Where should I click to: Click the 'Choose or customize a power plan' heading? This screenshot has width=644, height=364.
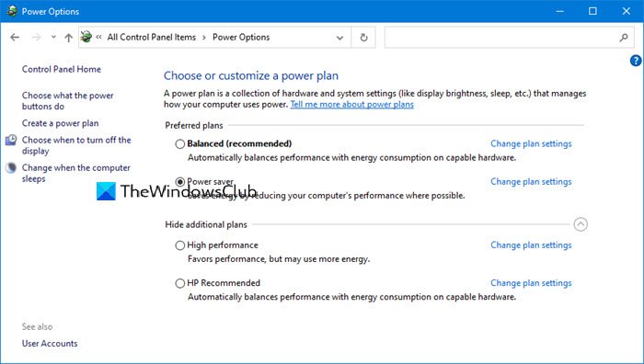click(251, 76)
